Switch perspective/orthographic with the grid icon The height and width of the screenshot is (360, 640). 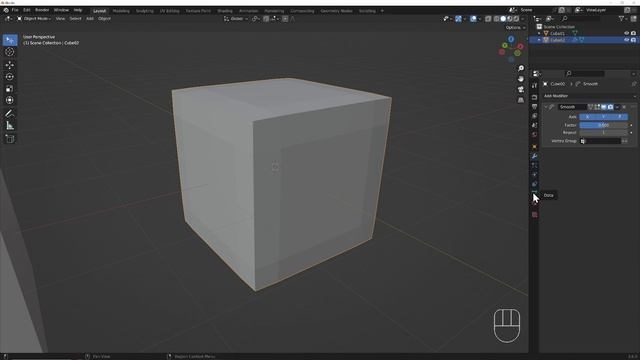point(521,100)
